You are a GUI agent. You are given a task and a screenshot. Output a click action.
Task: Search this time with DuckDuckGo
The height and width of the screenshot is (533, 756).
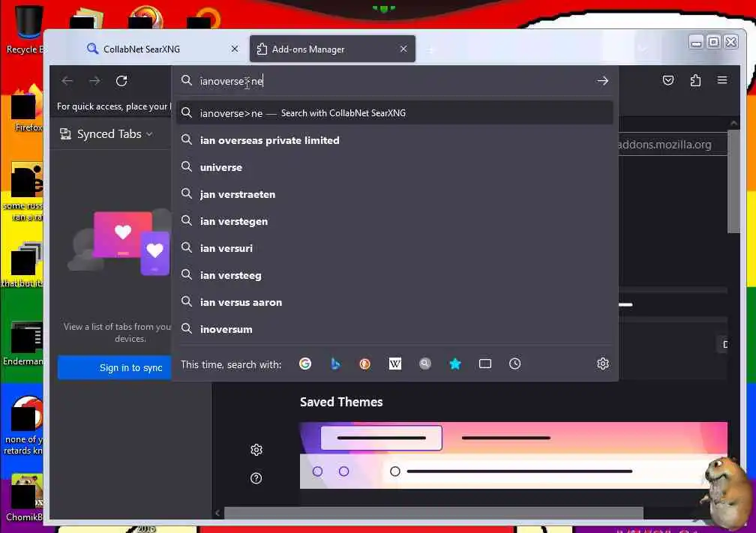365,364
